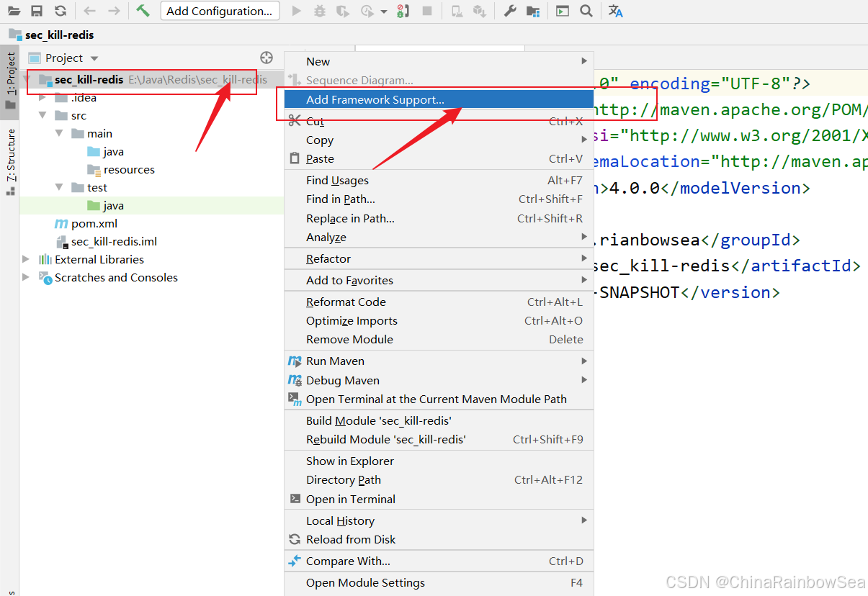Expand Scratches and Consoles node
The height and width of the screenshot is (596, 868).
click(x=27, y=277)
